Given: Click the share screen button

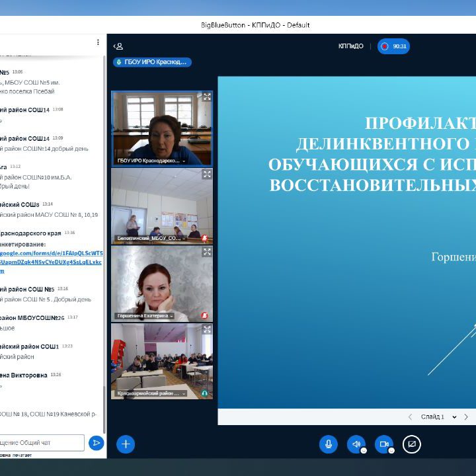Looking at the screenshot, I should coord(412,444).
